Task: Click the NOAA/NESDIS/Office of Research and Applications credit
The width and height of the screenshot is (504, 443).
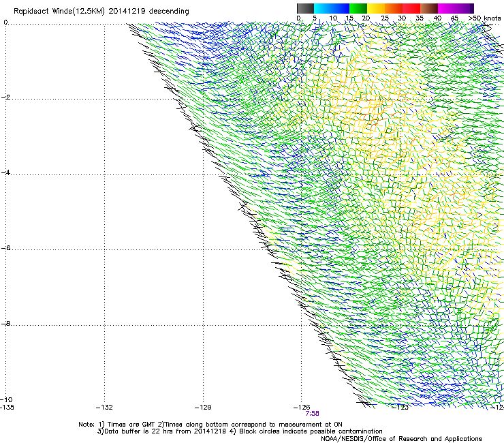Action: coord(401,438)
